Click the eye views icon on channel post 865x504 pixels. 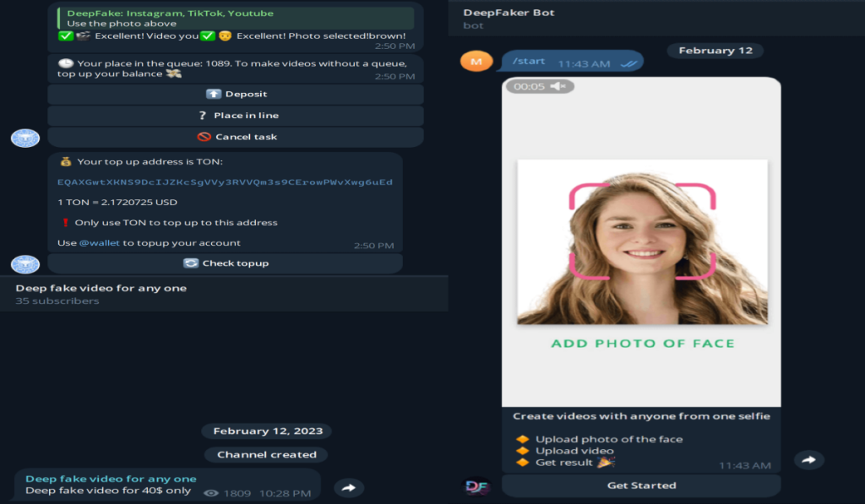(x=211, y=493)
